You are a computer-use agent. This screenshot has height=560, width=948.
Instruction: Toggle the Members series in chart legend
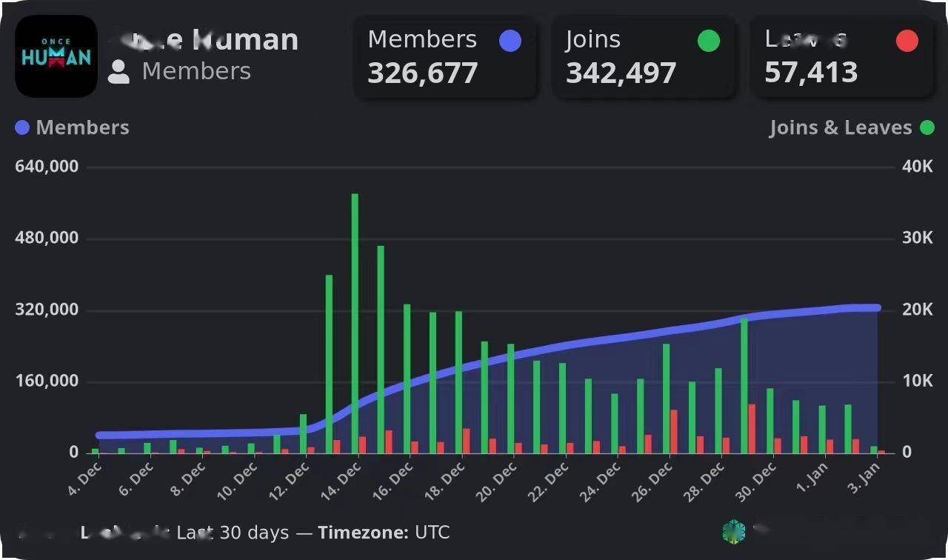[x=73, y=127]
